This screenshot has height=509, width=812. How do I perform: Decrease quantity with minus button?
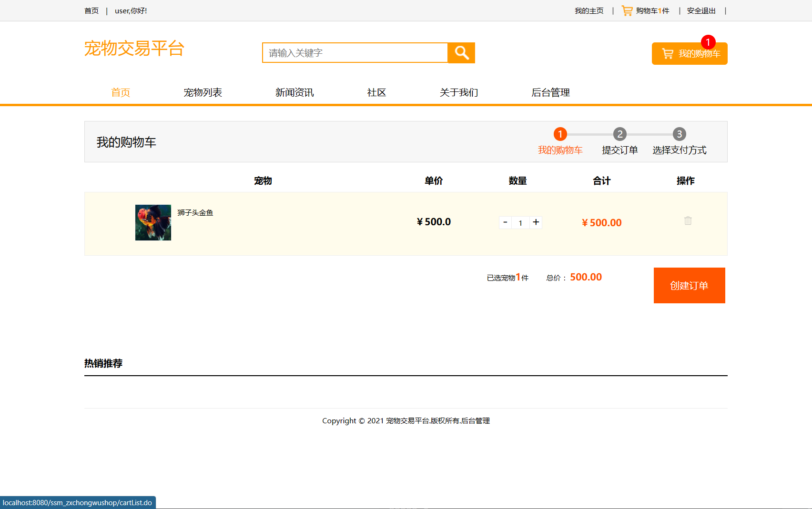click(505, 222)
